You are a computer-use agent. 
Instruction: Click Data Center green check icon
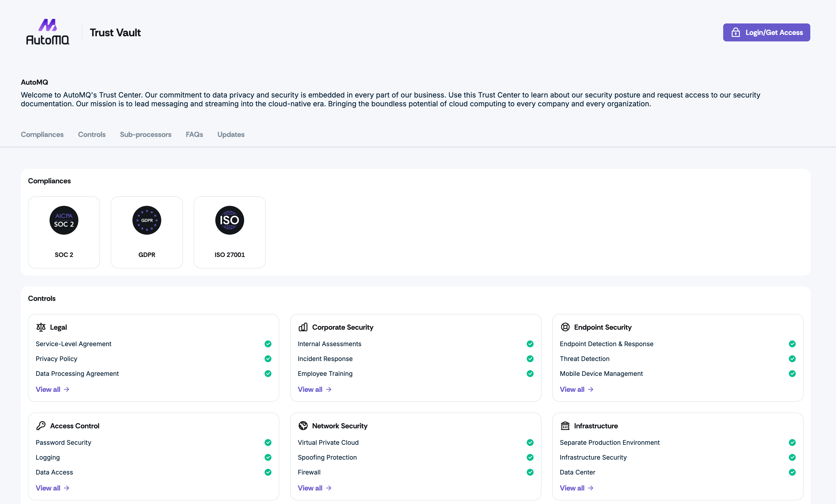[792, 472]
